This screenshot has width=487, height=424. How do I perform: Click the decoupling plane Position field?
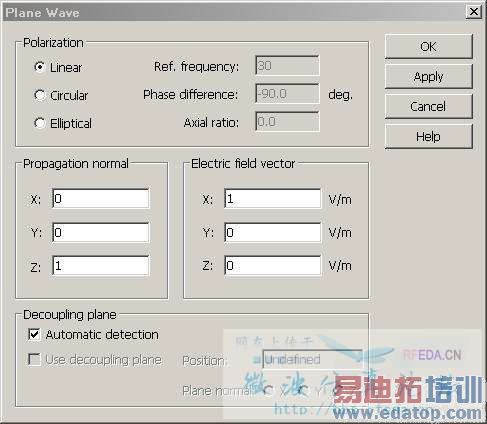click(312, 359)
